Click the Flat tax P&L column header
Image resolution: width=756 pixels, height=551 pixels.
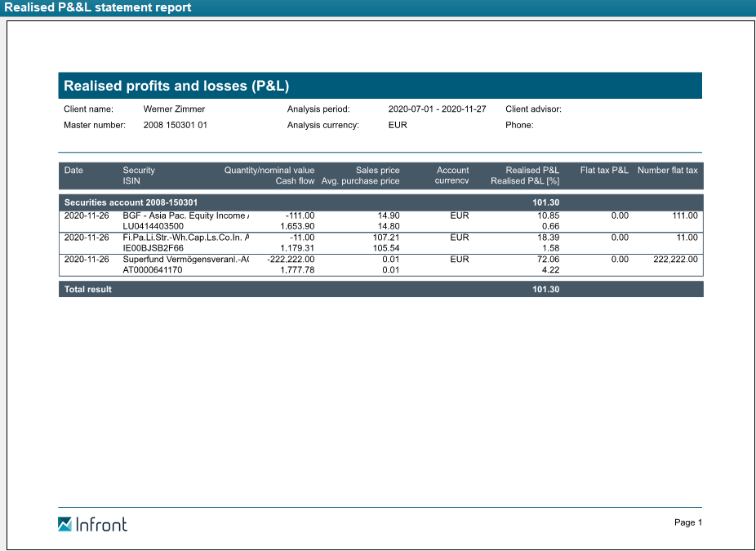coord(603,171)
